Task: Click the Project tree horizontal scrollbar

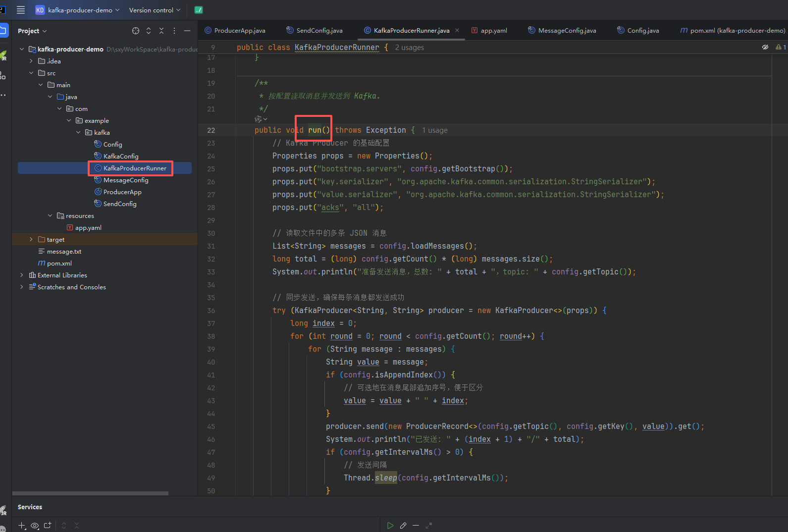Action: [x=90, y=493]
